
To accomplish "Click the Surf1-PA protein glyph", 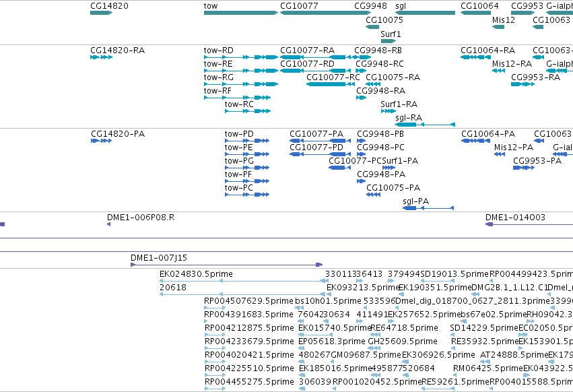I will click(389, 168).
